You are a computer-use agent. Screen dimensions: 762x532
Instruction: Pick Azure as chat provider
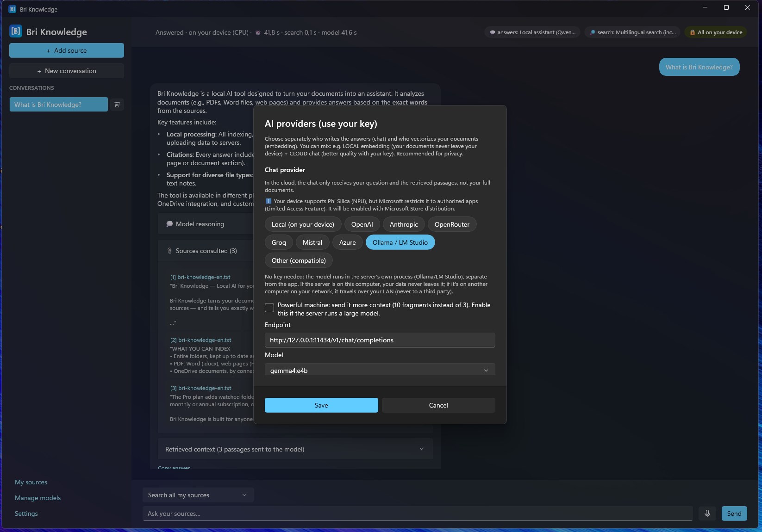[x=348, y=242]
